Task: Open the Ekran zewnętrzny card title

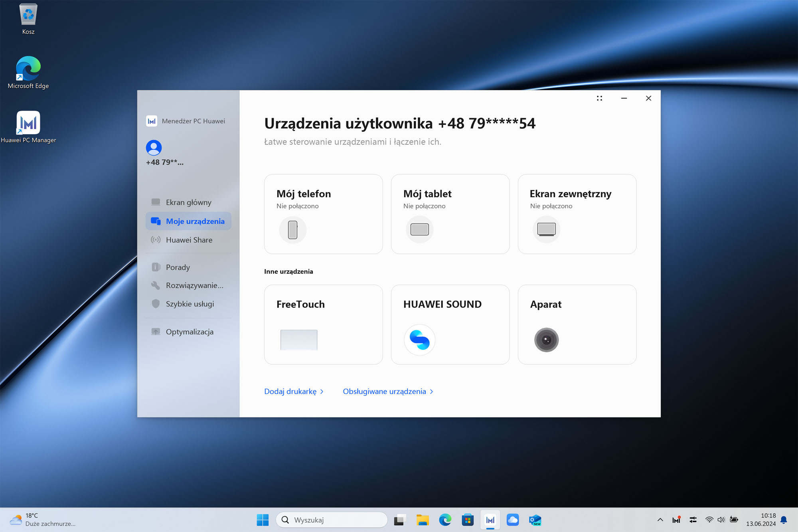Action: pos(571,194)
